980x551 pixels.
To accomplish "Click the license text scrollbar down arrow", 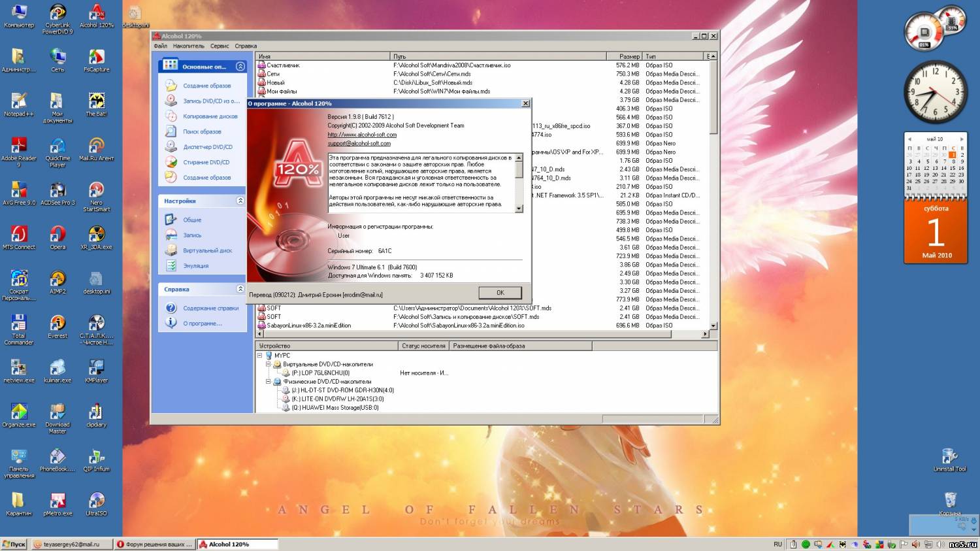I will tap(519, 209).
